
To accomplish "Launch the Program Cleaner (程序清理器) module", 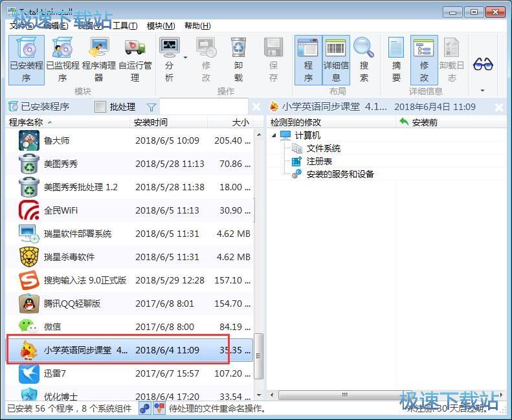I will pos(99,60).
